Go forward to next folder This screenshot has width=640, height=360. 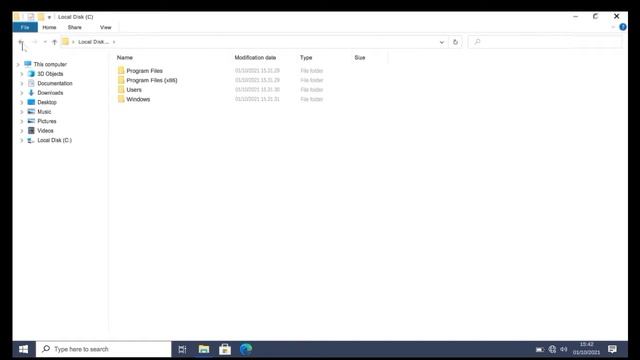pyautogui.click(x=35, y=42)
